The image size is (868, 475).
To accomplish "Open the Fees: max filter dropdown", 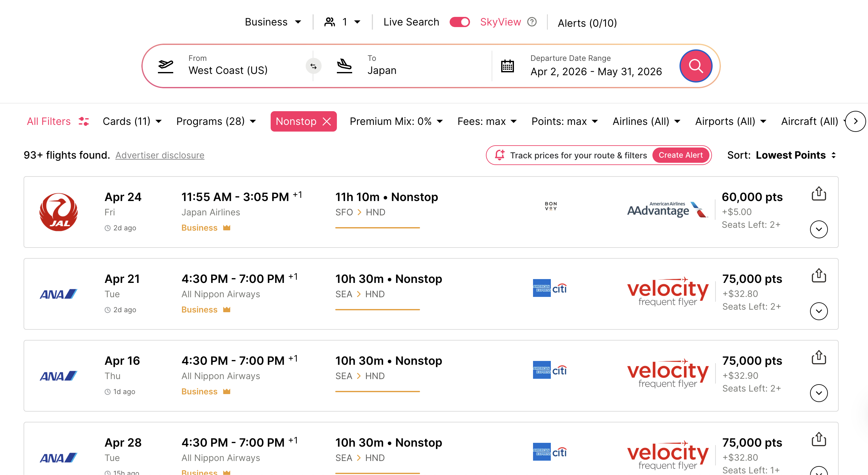I will point(487,121).
